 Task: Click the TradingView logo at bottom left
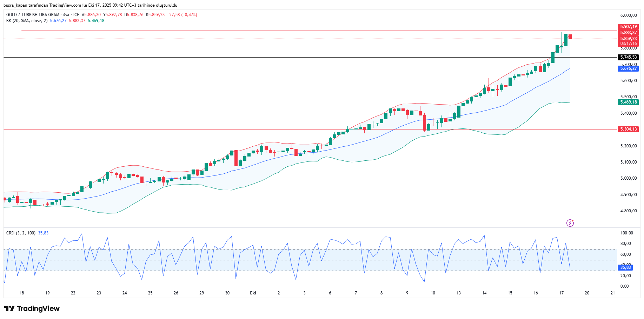[32, 308]
